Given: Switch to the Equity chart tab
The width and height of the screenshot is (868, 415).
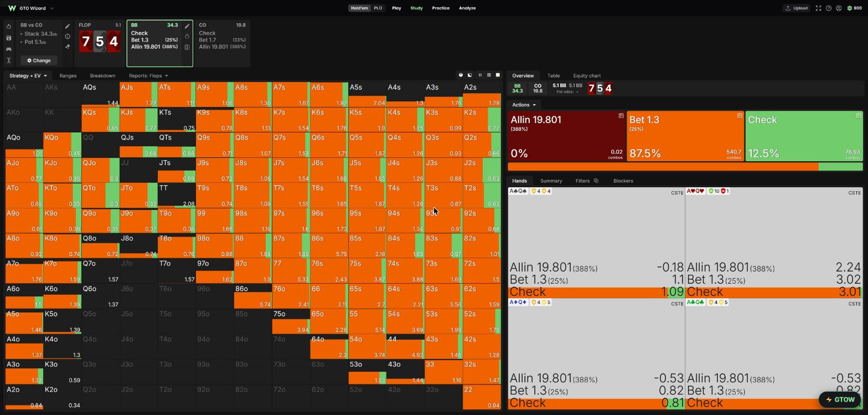Looking at the screenshot, I should coord(587,76).
